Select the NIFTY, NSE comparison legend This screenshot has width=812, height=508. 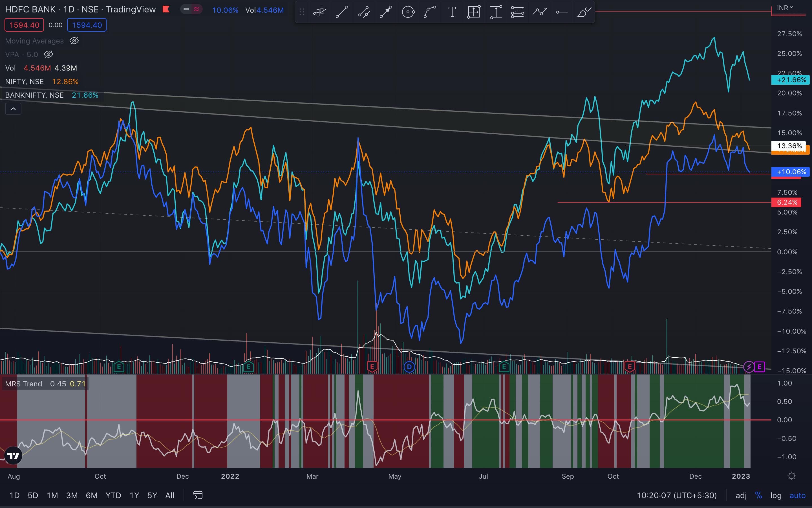[x=25, y=82]
